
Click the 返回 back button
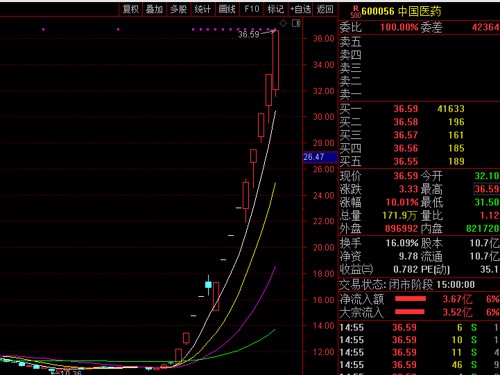(x=325, y=9)
